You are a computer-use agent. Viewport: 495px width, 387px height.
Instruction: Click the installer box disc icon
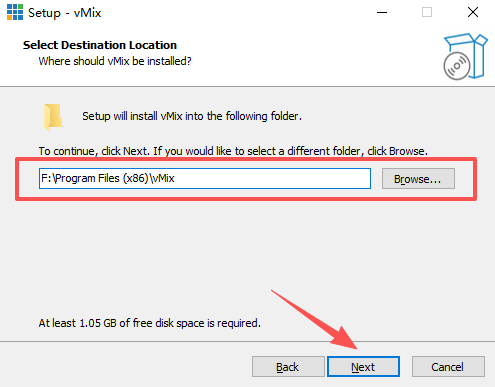[x=465, y=57]
